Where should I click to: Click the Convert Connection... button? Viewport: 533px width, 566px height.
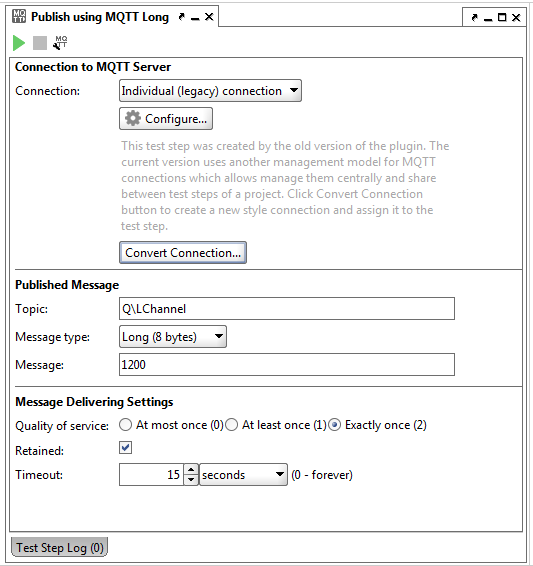tap(183, 253)
